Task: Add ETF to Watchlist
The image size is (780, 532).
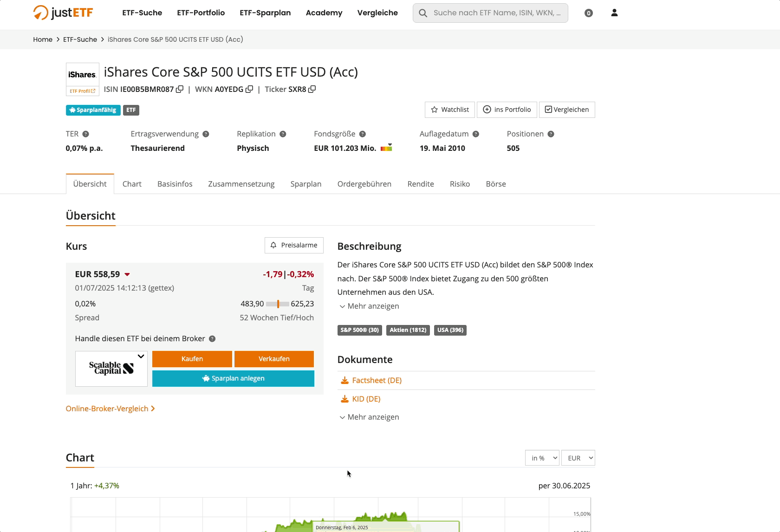Action: click(449, 110)
